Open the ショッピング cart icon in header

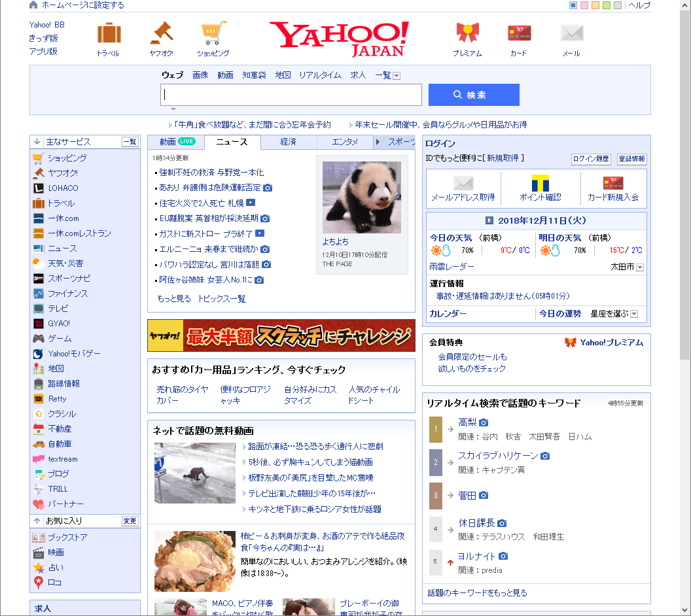213,33
